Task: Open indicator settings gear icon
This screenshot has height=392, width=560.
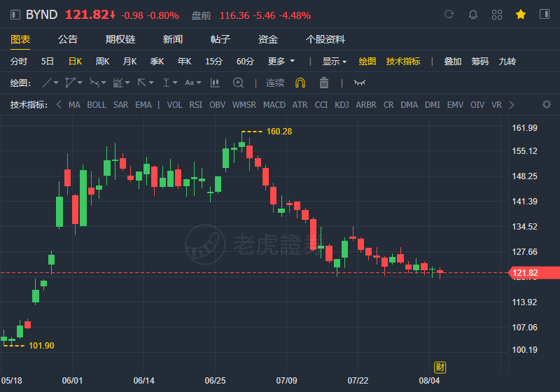Action: pos(547,104)
